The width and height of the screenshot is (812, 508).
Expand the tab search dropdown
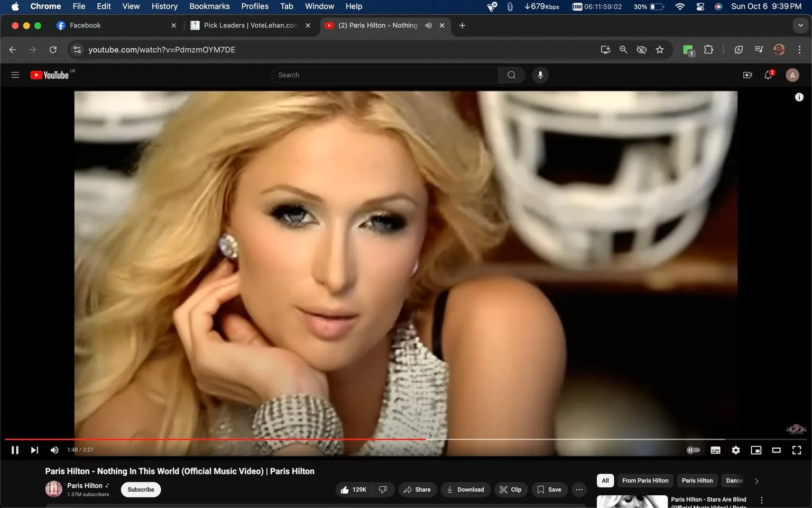[800, 25]
